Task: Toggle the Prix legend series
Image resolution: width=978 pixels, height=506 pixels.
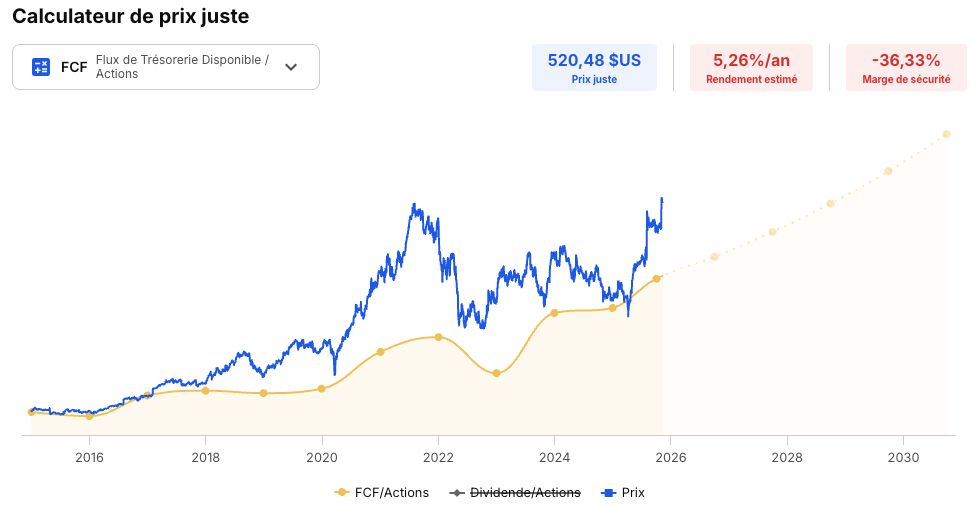Action: pos(623,492)
